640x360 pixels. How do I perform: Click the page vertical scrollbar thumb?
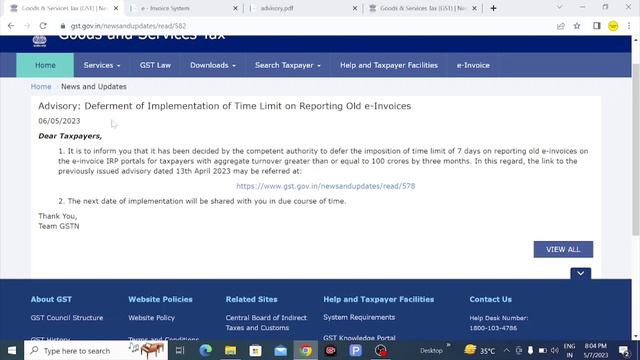point(636,149)
